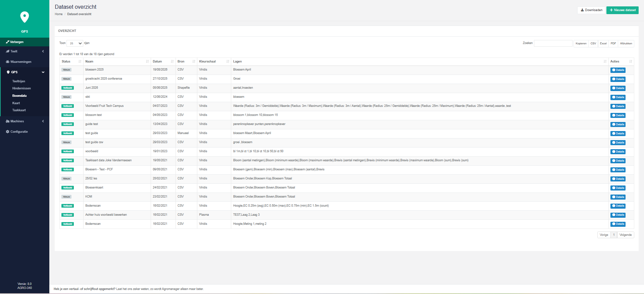644x294 pixels.
Task: Click the Downloaden button
Action: pos(591,10)
